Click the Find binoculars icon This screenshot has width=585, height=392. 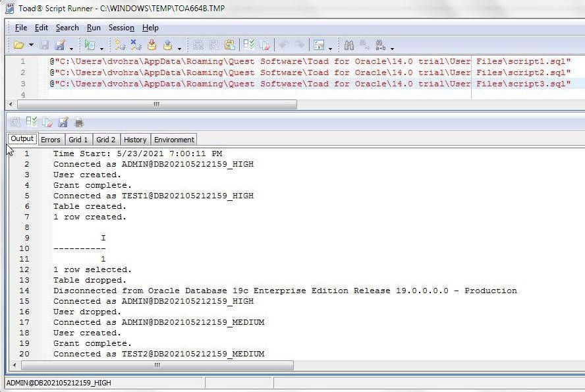pos(349,45)
